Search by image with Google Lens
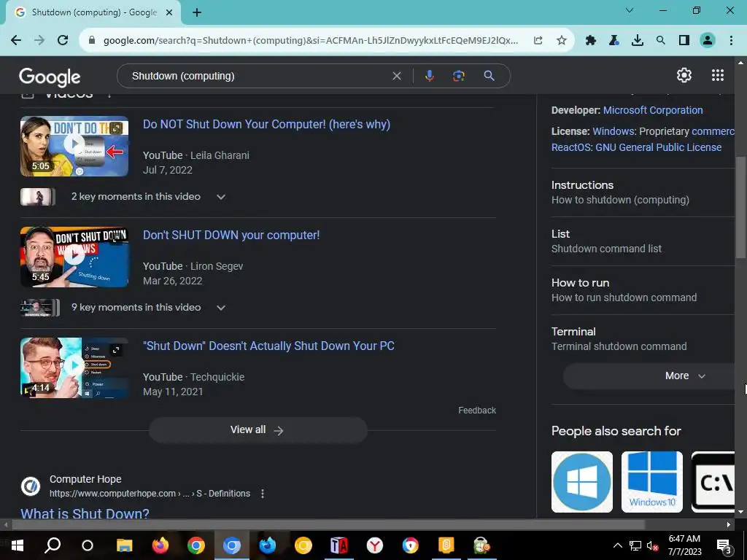The height and width of the screenshot is (560, 747). (x=458, y=76)
